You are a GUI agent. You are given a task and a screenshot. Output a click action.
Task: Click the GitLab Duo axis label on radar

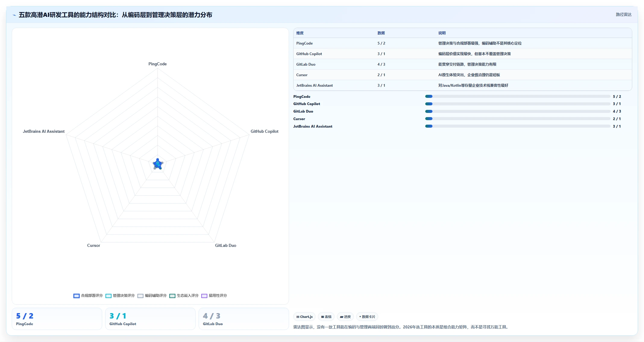pyautogui.click(x=225, y=245)
